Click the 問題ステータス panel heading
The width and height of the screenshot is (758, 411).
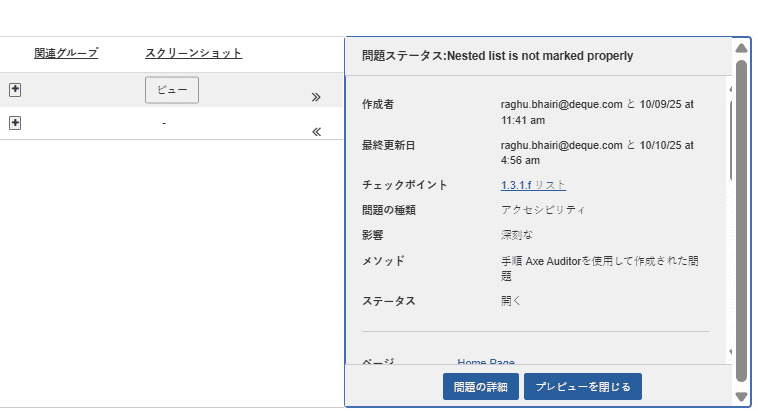pyautogui.click(x=497, y=56)
